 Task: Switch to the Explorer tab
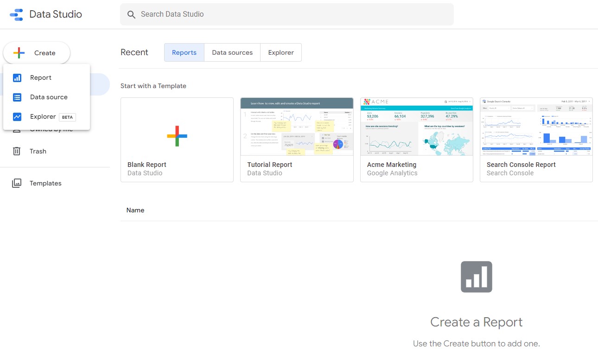[281, 52]
